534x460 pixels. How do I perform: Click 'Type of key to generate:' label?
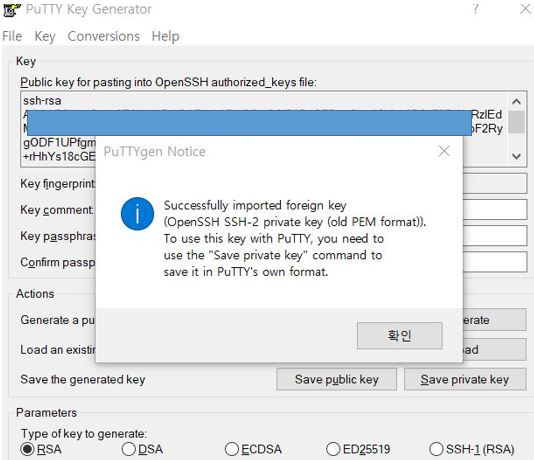point(84,433)
